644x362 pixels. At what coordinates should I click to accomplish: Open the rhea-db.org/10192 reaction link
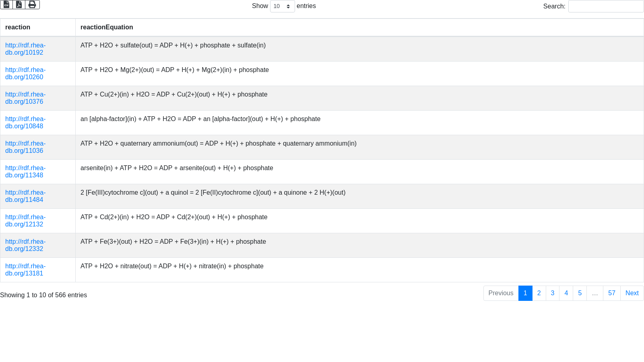[25, 49]
